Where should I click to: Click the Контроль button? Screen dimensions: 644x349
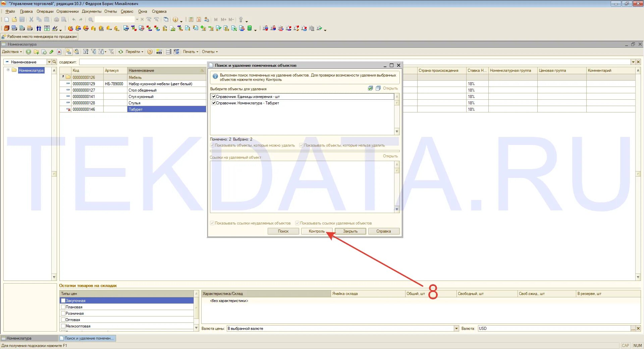click(317, 231)
